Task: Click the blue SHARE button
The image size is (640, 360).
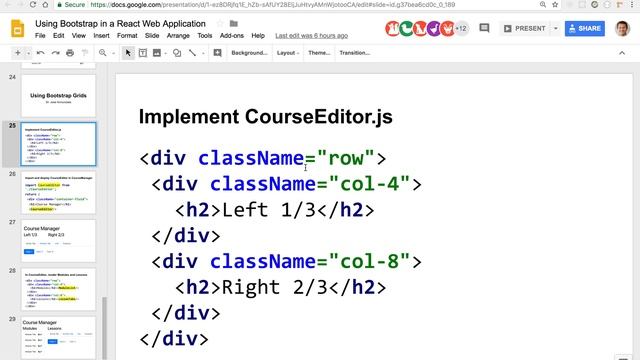Action: [x=585, y=29]
